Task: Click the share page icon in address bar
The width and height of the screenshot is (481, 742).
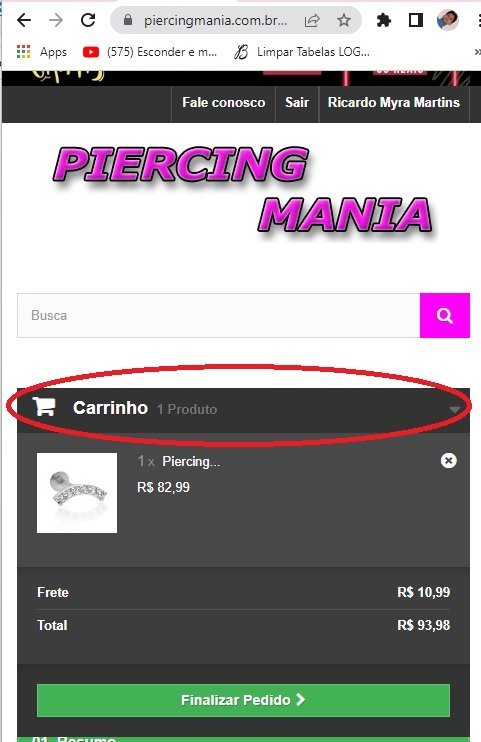Action: click(312, 20)
